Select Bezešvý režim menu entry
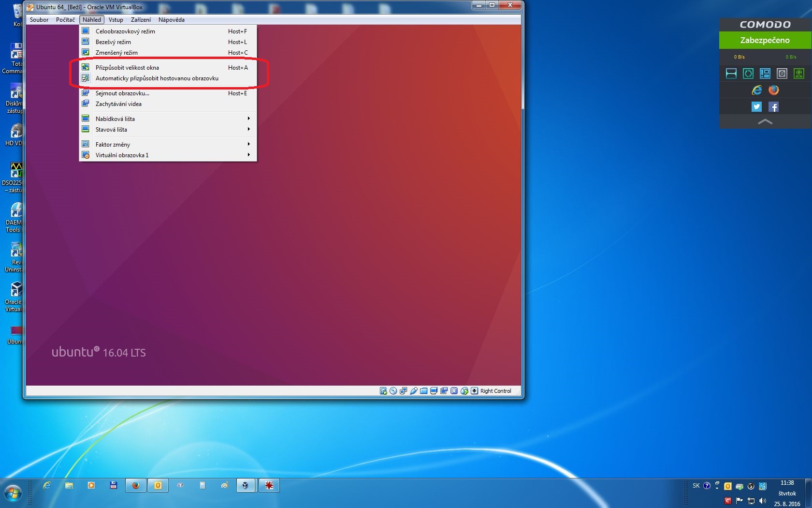Image resolution: width=812 pixels, height=508 pixels. [168, 42]
